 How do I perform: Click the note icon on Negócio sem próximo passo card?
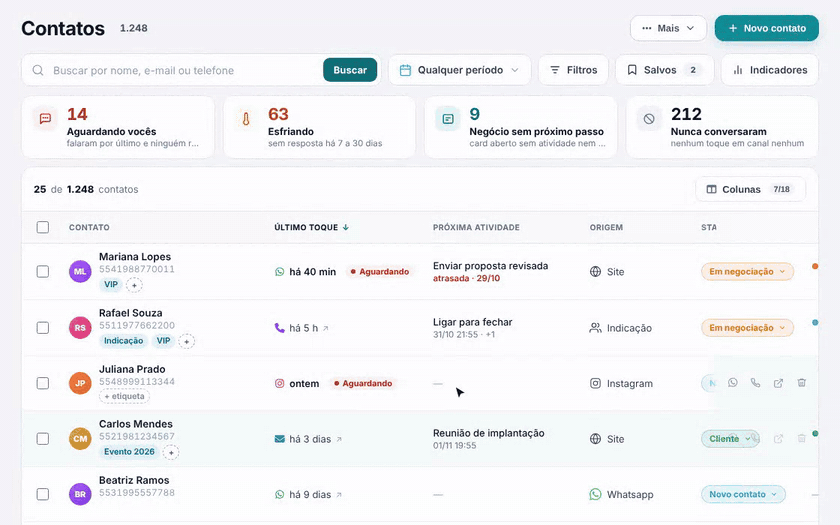[448, 119]
